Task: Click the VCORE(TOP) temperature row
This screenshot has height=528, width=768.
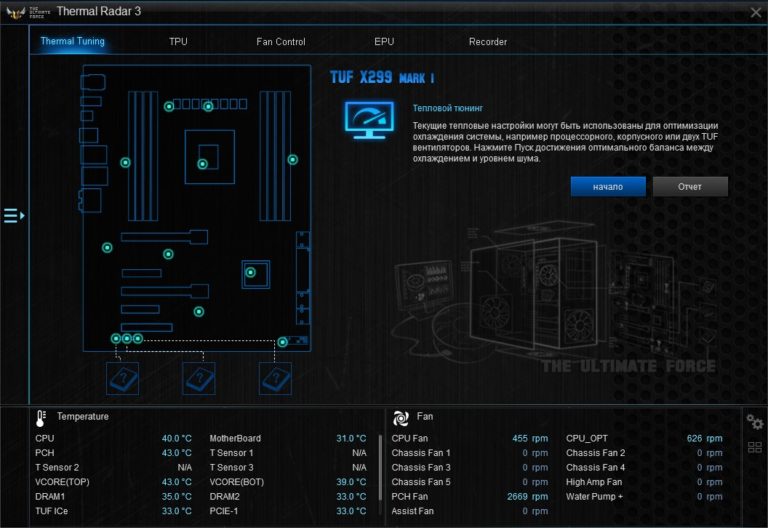Action: [x=113, y=482]
